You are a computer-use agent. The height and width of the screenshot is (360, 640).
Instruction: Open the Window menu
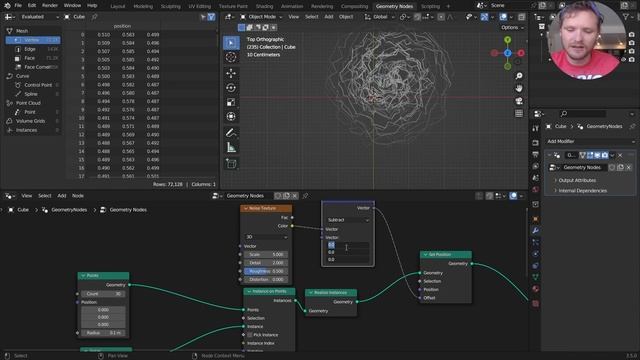pos(72,6)
